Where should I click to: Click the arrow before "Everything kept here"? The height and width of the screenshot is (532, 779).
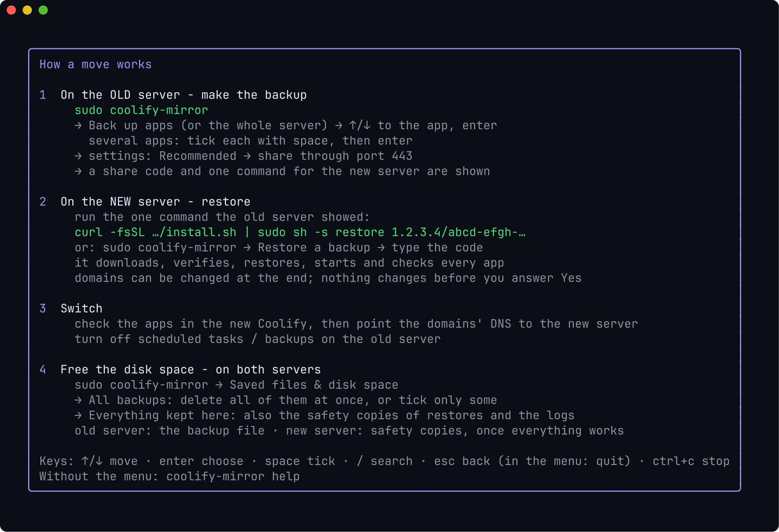pos(78,415)
